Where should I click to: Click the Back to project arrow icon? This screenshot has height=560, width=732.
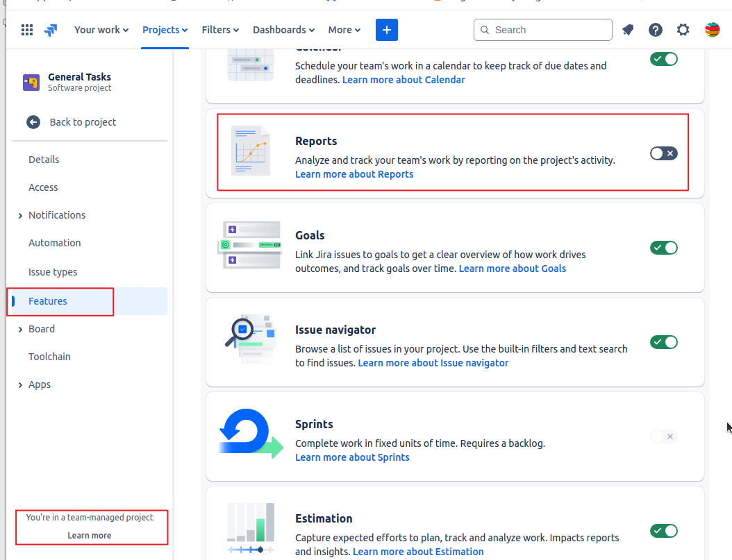click(x=33, y=122)
